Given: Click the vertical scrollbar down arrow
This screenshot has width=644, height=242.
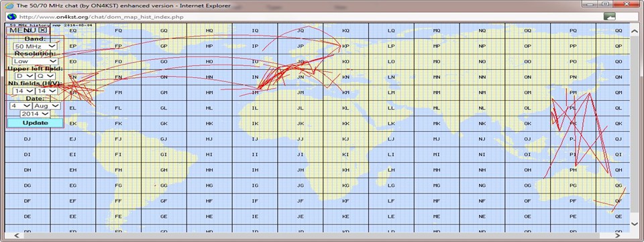Looking at the screenshot, I should 635,224.
